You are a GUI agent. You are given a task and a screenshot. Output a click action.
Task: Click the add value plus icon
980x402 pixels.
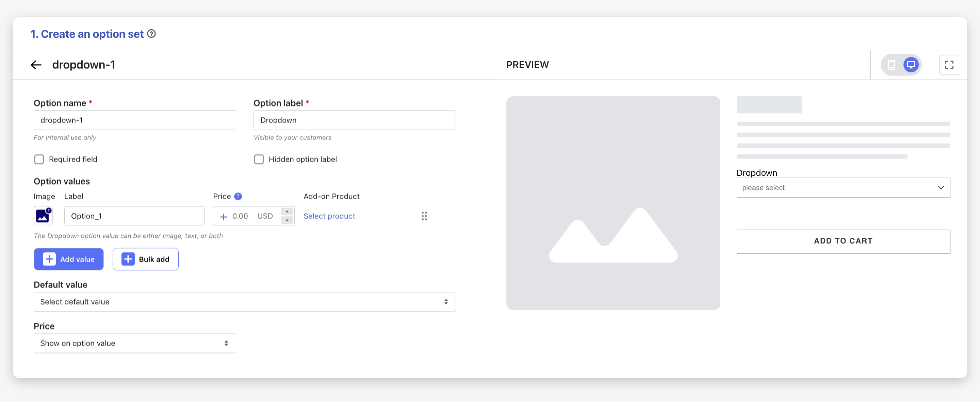pos(50,258)
